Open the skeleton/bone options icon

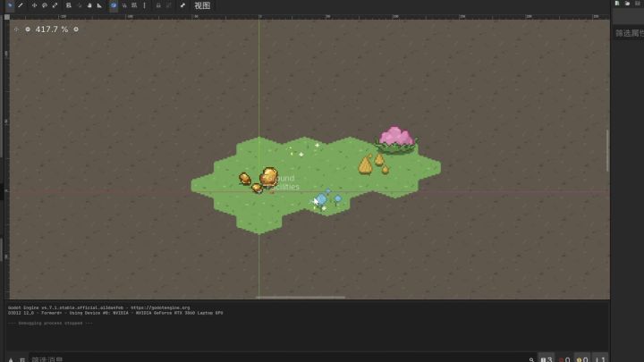[182, 5]
